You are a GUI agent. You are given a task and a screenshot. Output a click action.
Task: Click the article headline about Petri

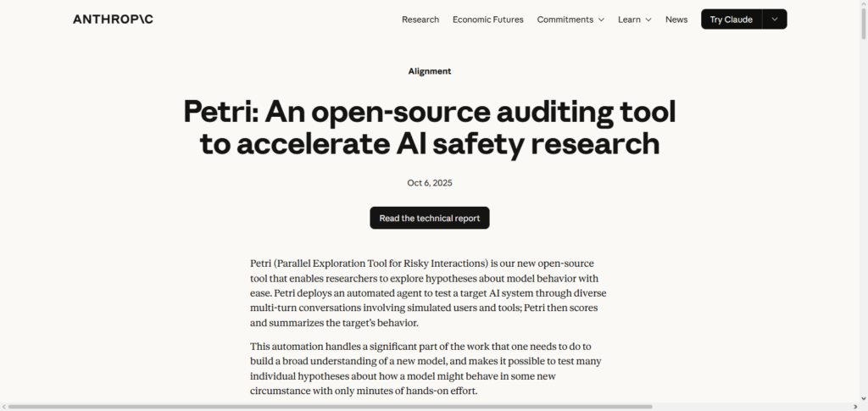point(430,128)
